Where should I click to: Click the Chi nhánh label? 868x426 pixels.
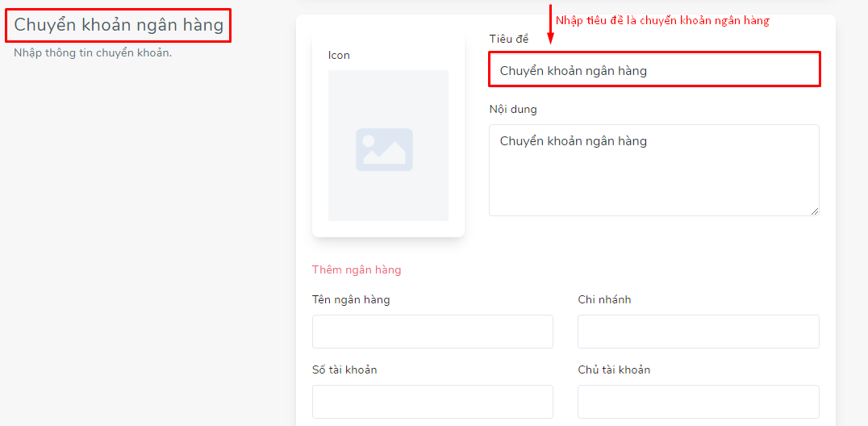pyautogui.click(x=604, y=299)
